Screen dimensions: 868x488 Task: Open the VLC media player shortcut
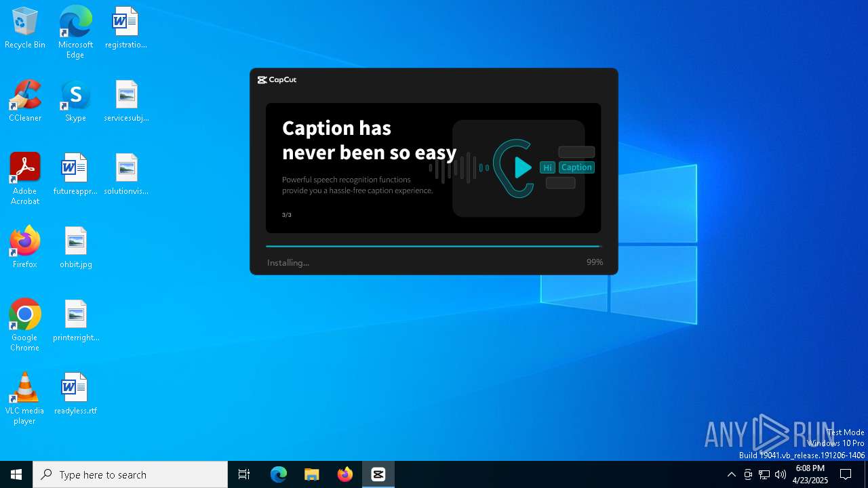point(25,399)
